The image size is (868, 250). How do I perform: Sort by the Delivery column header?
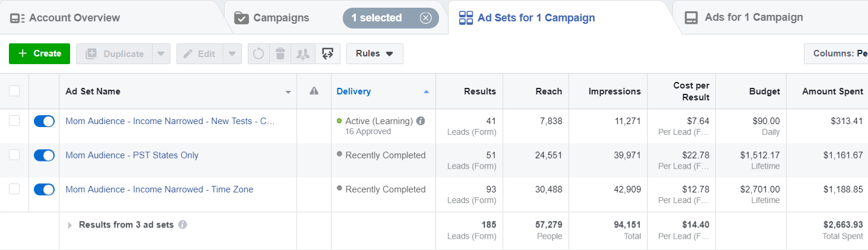click(x=353, y=91)
